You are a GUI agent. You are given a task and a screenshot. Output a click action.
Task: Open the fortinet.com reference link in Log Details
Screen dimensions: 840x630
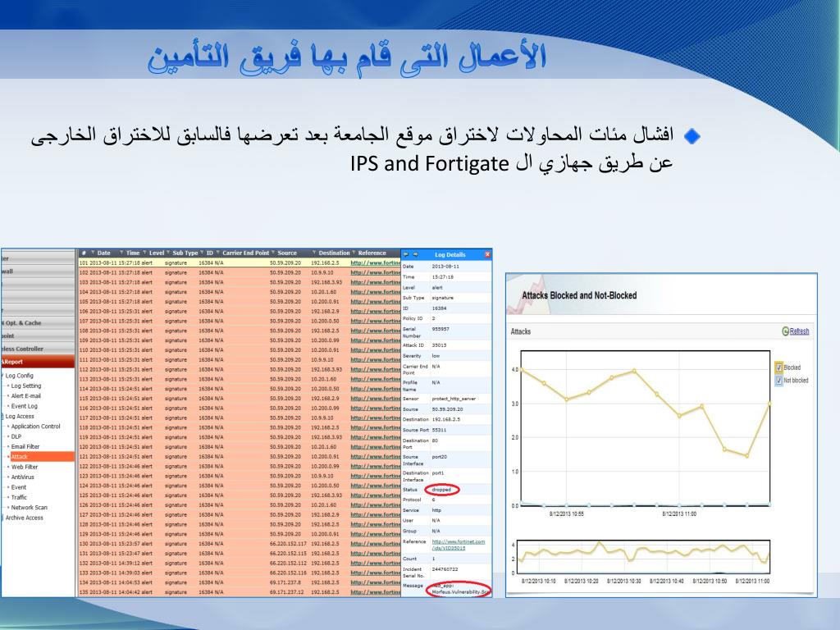pos(458,545)
